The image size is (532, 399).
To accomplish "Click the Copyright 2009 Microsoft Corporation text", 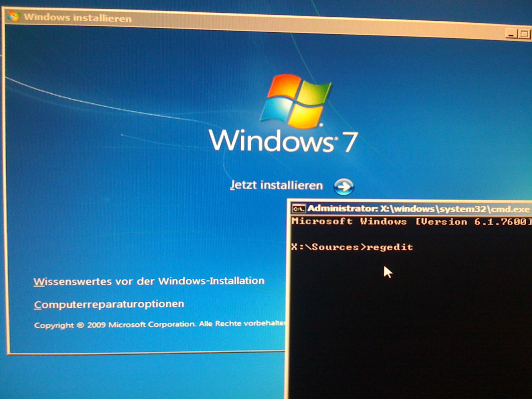I will coord(159,324).
